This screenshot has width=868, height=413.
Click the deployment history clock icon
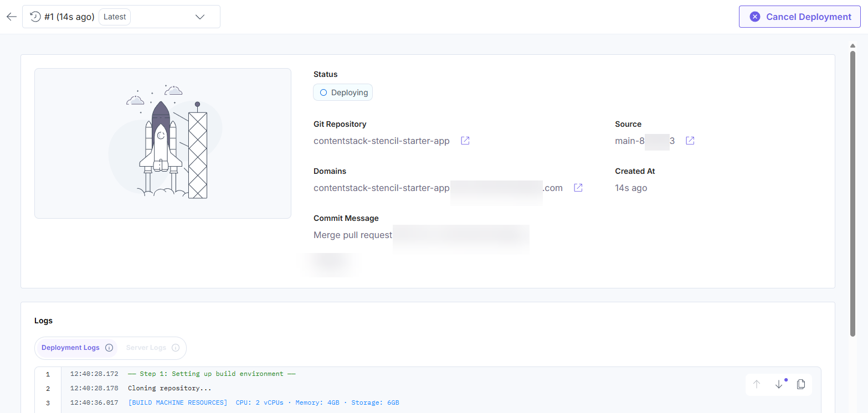coord(35,17)
